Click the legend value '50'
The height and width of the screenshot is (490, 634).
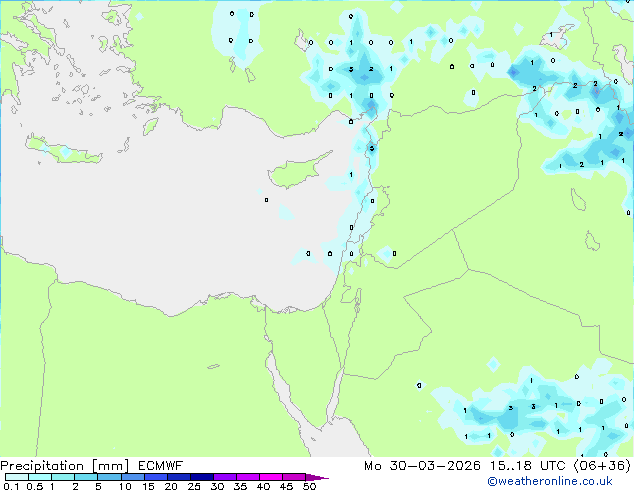click(309, 486)
